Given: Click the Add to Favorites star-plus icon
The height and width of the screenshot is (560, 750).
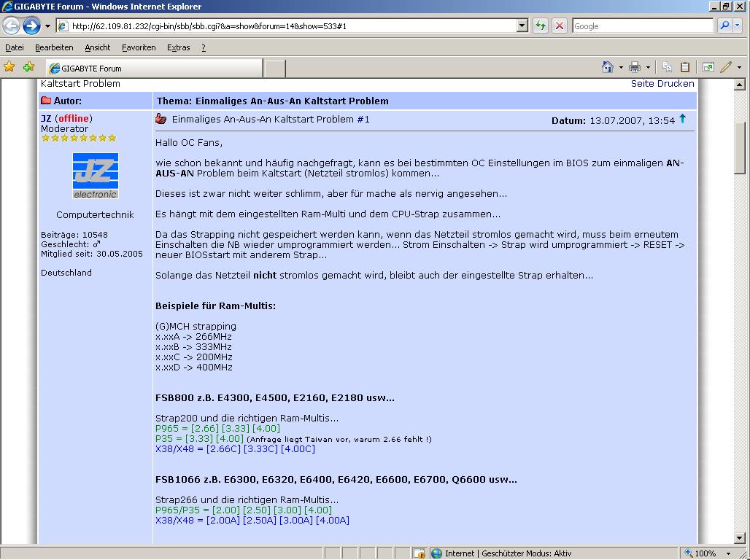Looking at the screenshot, I should [x=28, y=67].
